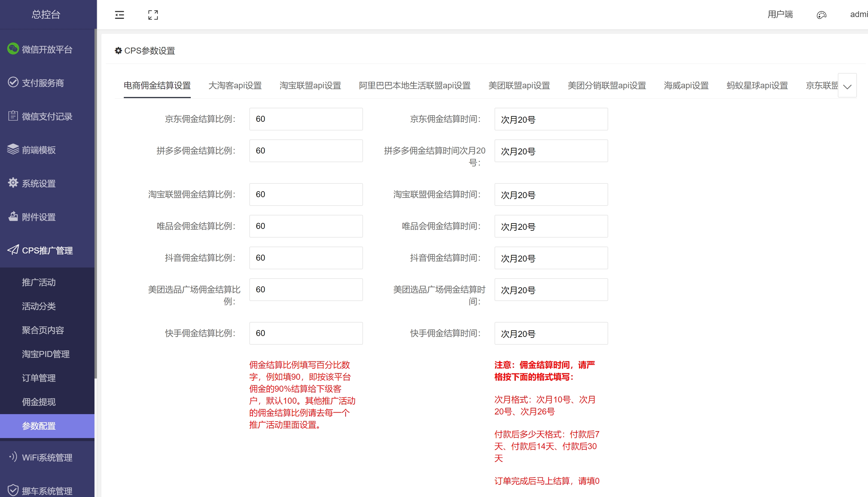Viewport: 868px width, 497px height.
Task: Click the 前端模板 layers icon
Action: [x=13, y=149]
